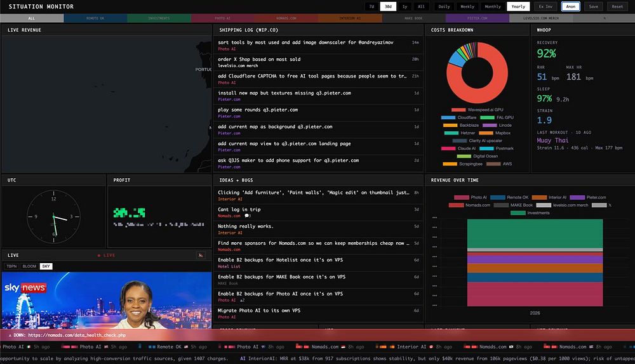Select Weekly grouping
This screenshot has height=364, width=635.
[467, 6]
